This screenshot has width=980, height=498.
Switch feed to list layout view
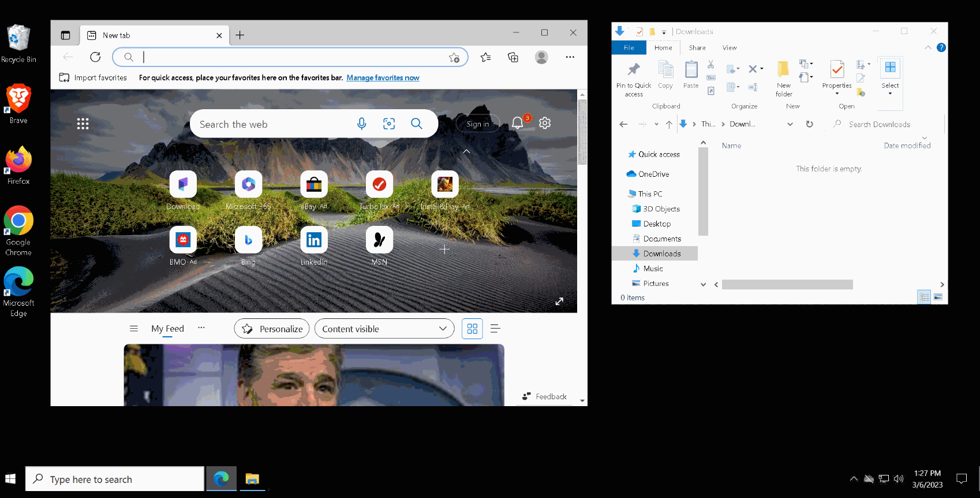tap(495, 329)
